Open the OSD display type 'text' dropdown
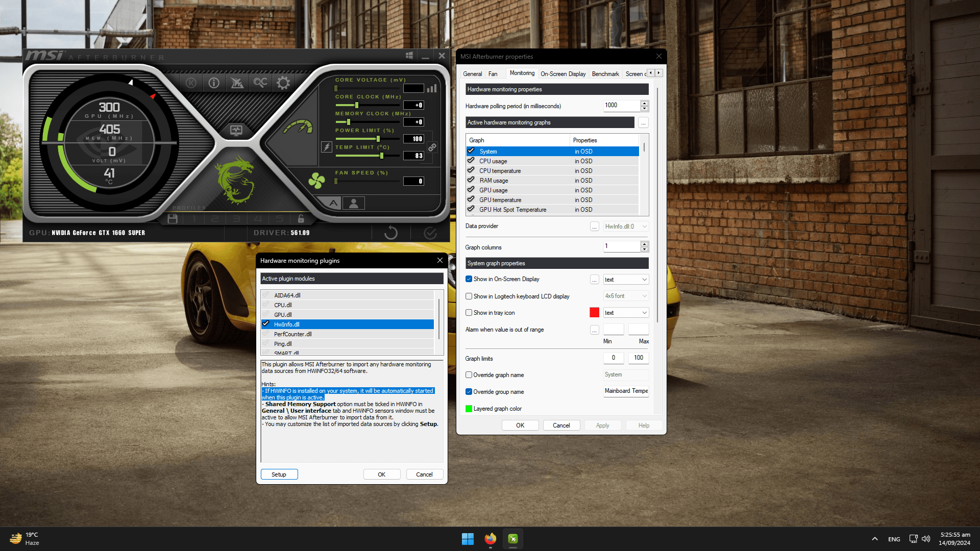The height and width of the screenshot is (551, 980). click(x=626, y=280)
